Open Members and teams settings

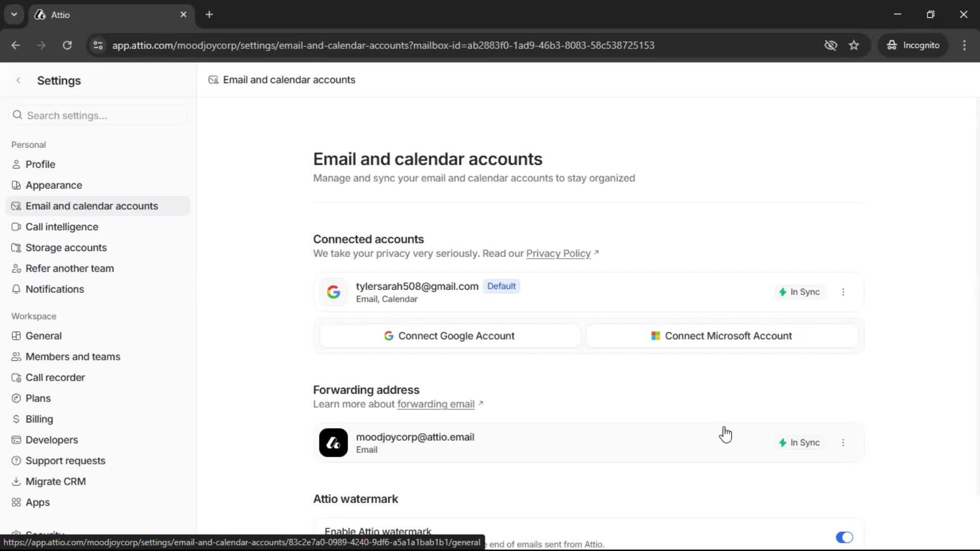[x=72, y=356]
